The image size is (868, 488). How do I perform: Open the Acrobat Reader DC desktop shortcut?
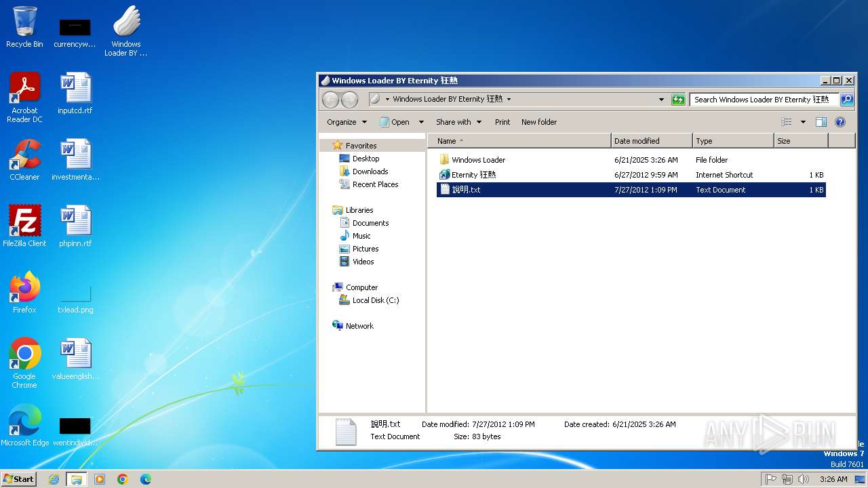point(24,98)
